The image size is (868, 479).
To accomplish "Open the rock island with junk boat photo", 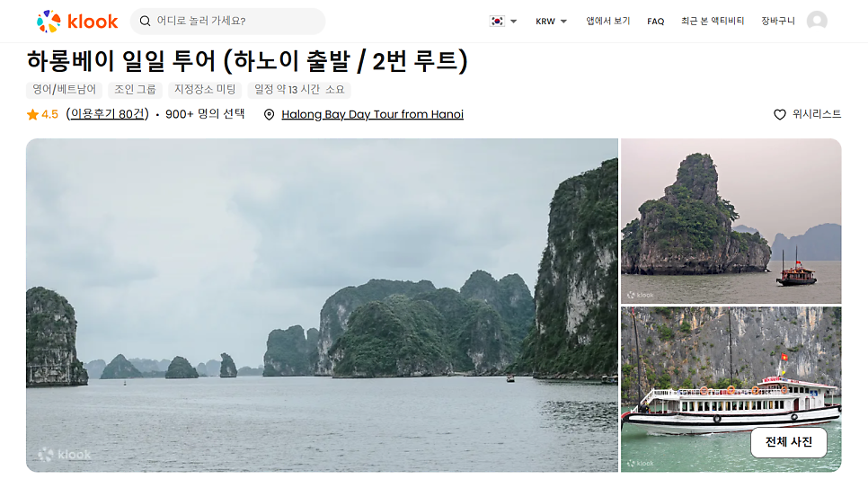I will 731,221.
